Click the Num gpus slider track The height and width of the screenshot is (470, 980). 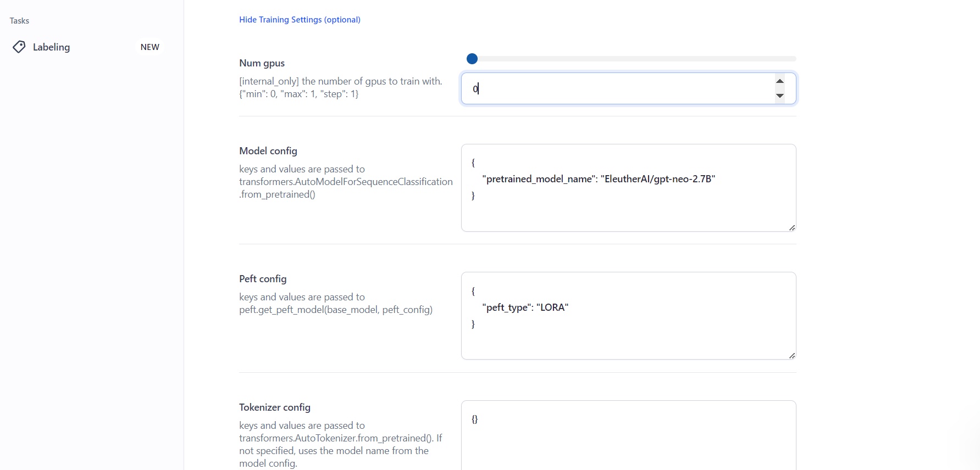click(632, 59)
